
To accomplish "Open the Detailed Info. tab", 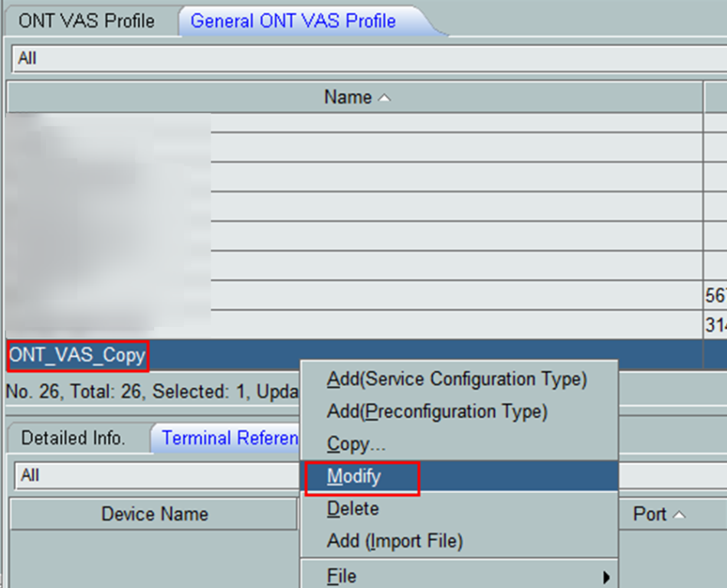I will point(73,439).
